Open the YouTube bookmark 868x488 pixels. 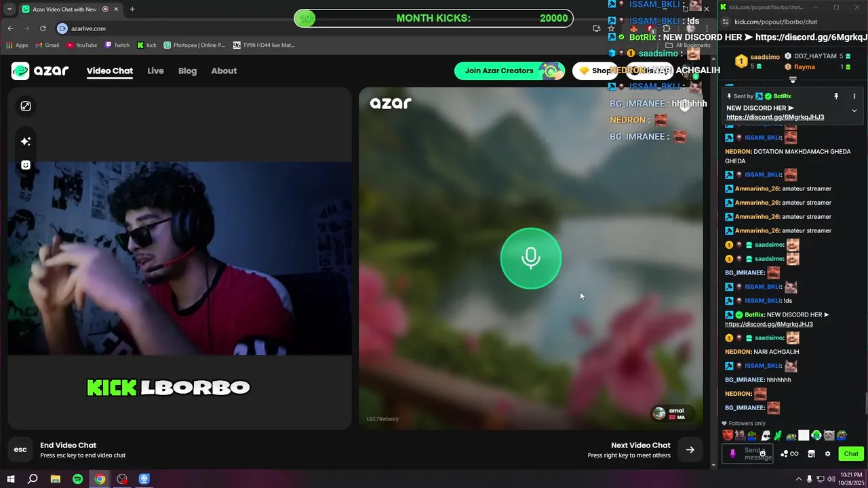click(81, 45)
